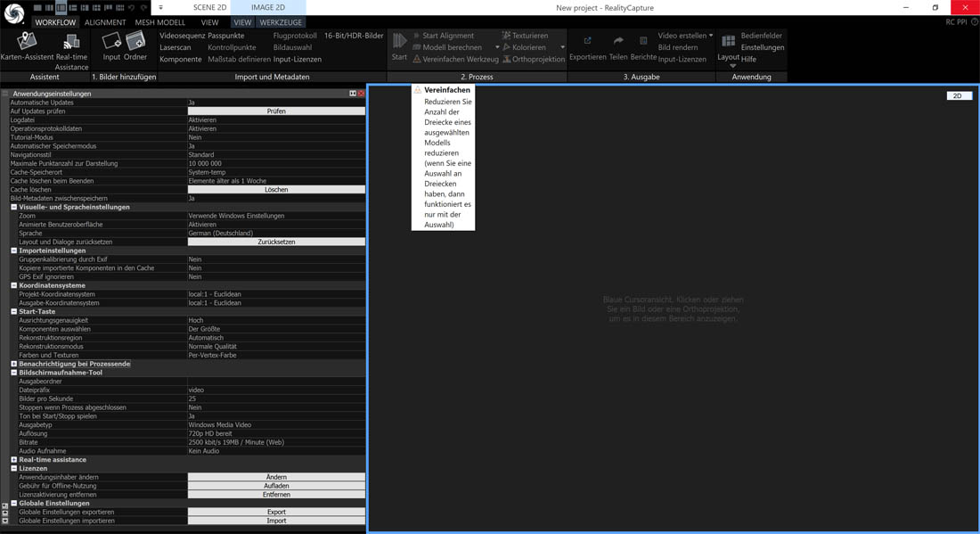Add images with the Input icon
Screen dimensions: 980x534
(x=111, y=41)
